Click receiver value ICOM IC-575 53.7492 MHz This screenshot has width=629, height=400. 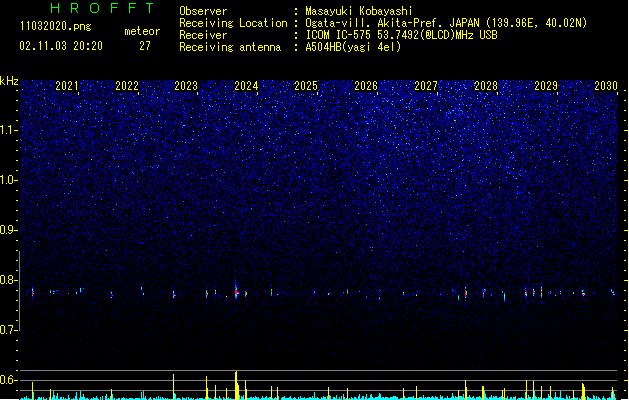coord(401,35)
